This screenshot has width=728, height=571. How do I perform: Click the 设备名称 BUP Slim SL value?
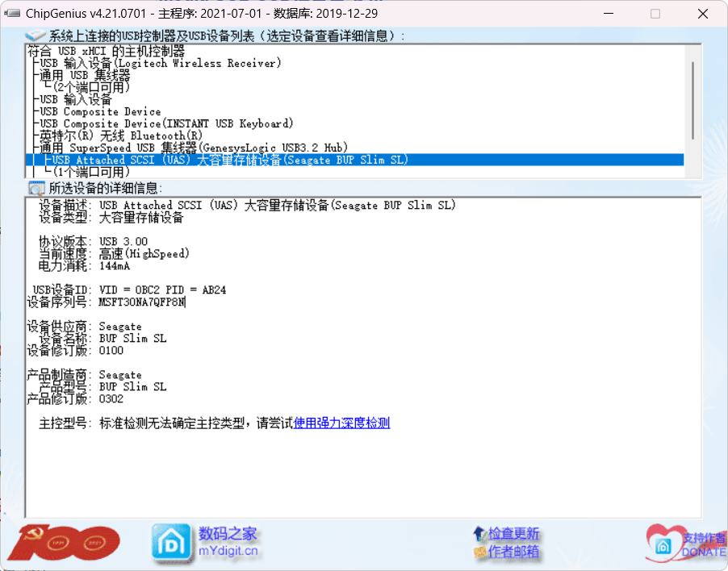click(133, 339)
